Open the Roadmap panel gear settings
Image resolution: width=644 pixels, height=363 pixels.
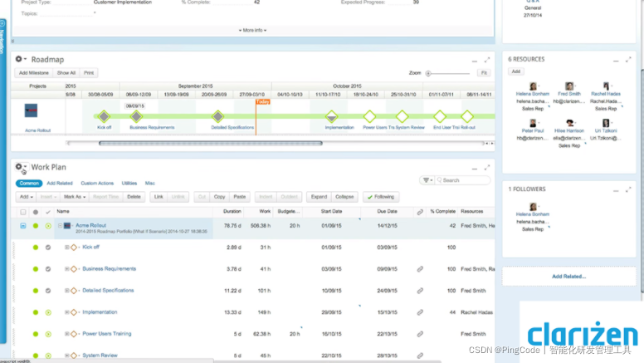tap(19, 59)
